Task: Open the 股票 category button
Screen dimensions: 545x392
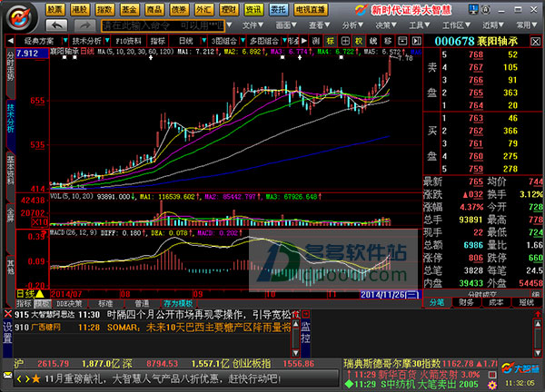Action: click(x=54, y=9)
